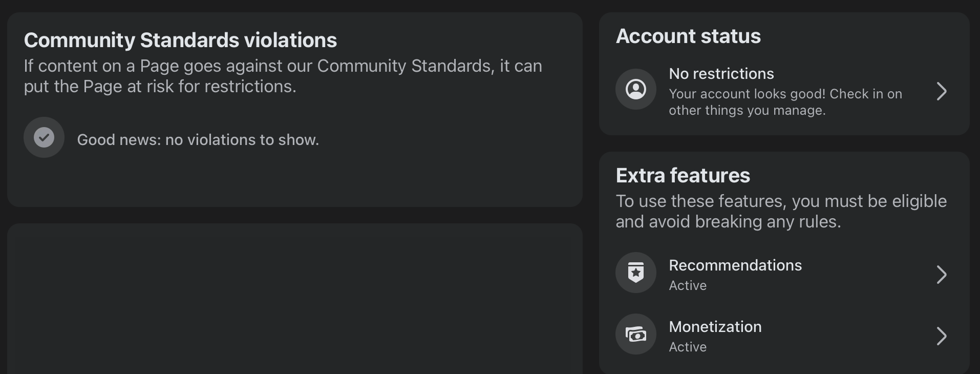The image size is (980, 374).
Task: Click the account profile icon under Account status
Action: [636, 89]
